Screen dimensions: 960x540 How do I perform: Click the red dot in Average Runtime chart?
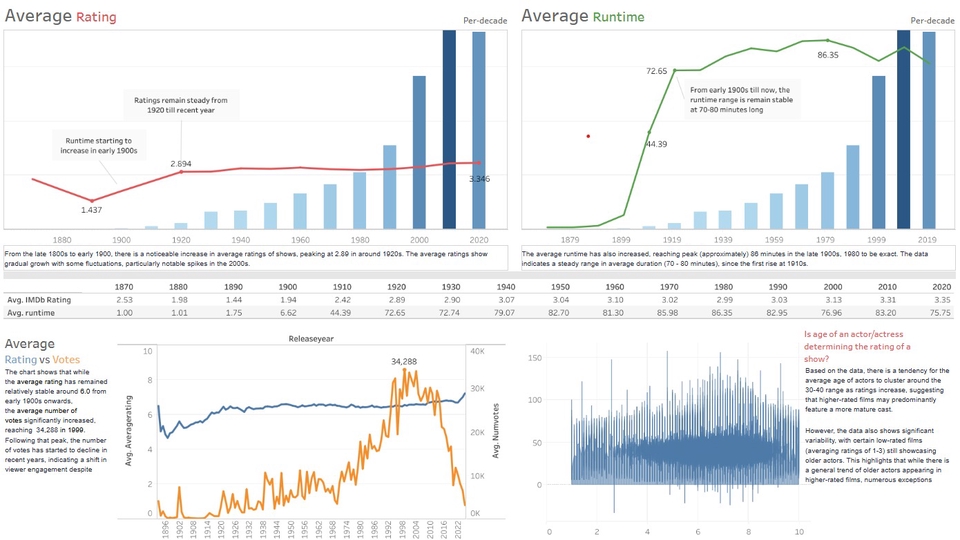[x=588, y=136]
